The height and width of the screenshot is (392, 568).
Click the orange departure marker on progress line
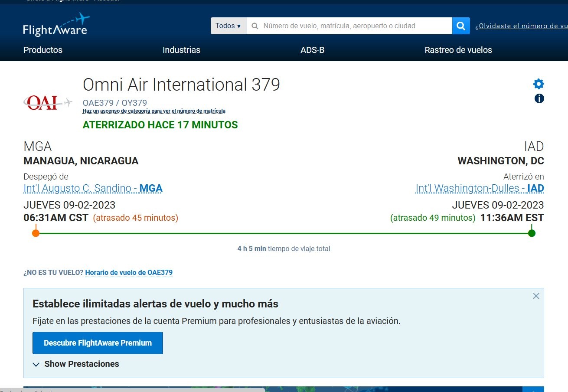point(36,233)
